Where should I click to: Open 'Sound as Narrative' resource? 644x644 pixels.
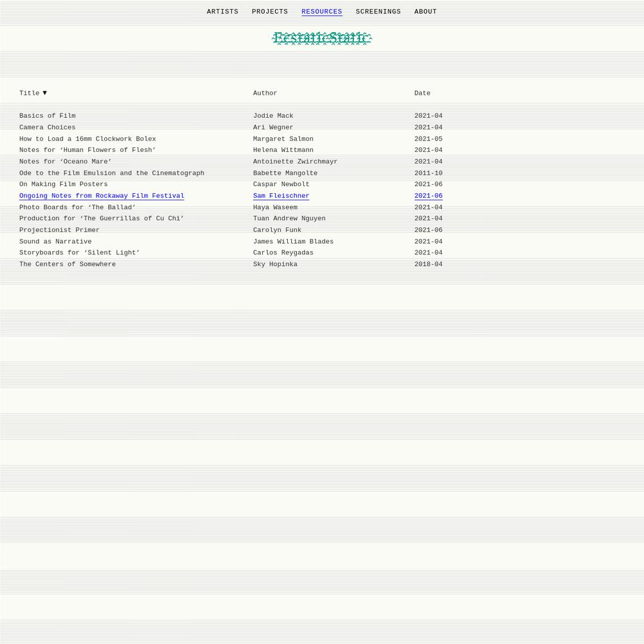pyautogui.click(x=55, y=241)
